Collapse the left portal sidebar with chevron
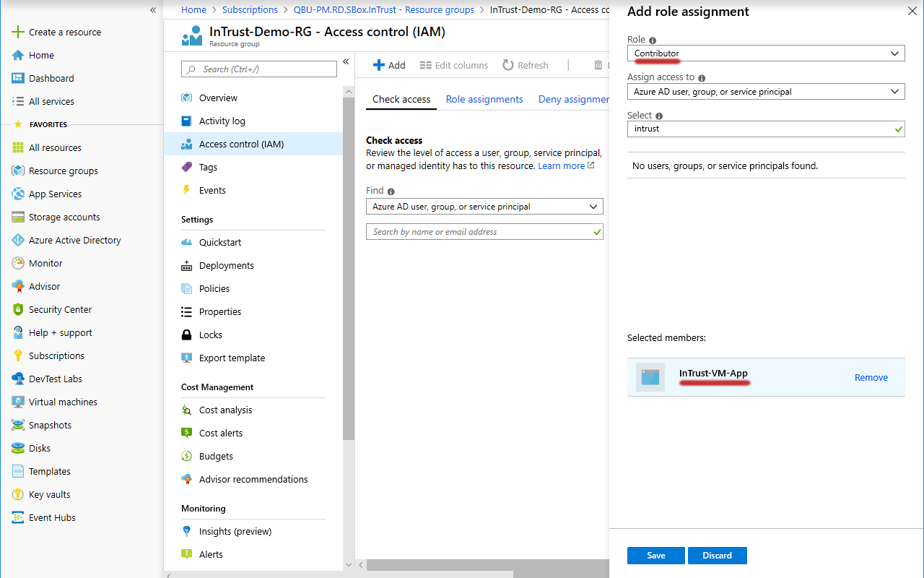This screenshot has width=924, height=578. pyautogui.click(x=153, y=10)
